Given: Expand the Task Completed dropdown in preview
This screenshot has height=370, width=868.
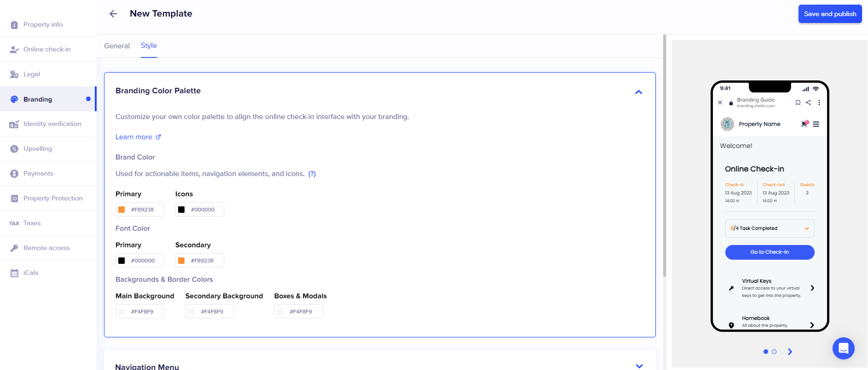Looking at the screenshot, I should [806, 228].
